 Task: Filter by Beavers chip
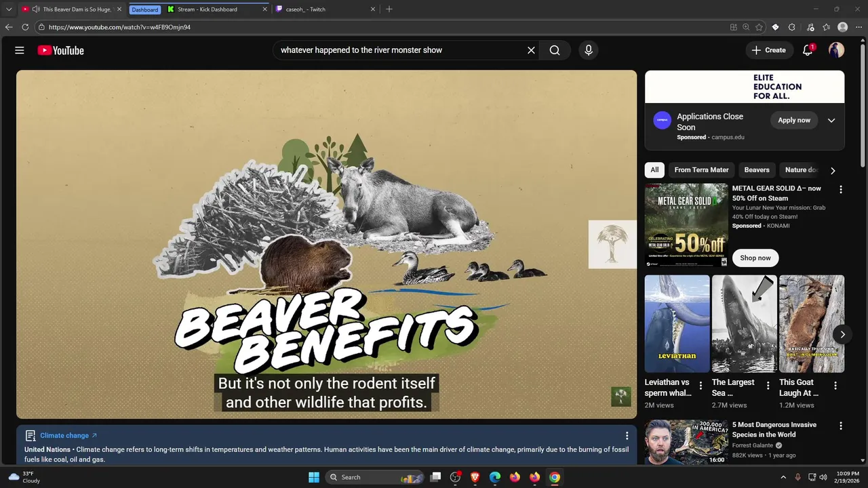(757, 170)
